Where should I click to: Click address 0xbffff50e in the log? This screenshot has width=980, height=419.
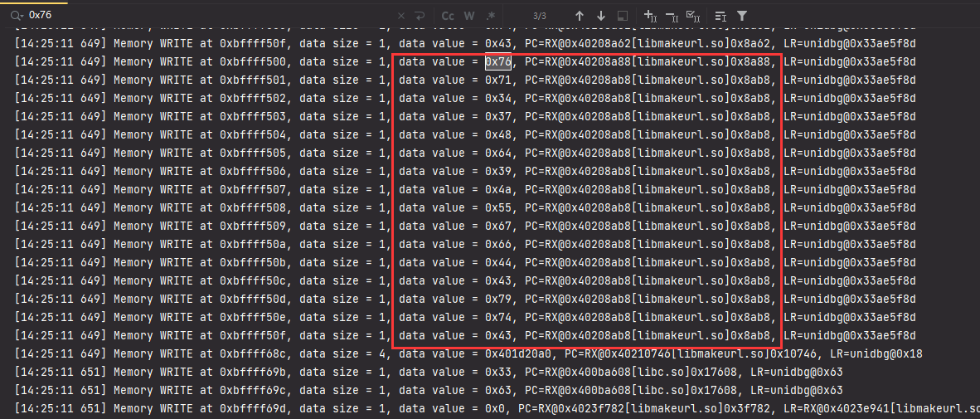pos(254,317)
